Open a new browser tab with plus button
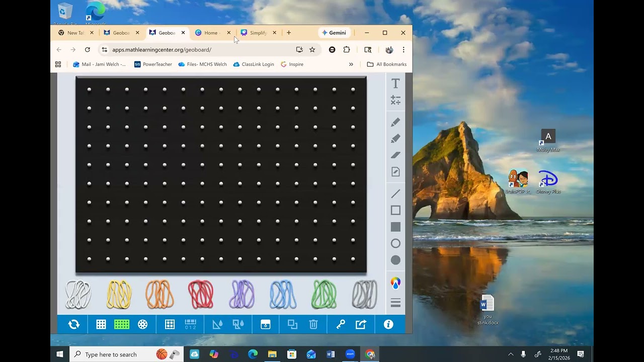The height and width of the screenshot is (362, 644). pos(289,33)
